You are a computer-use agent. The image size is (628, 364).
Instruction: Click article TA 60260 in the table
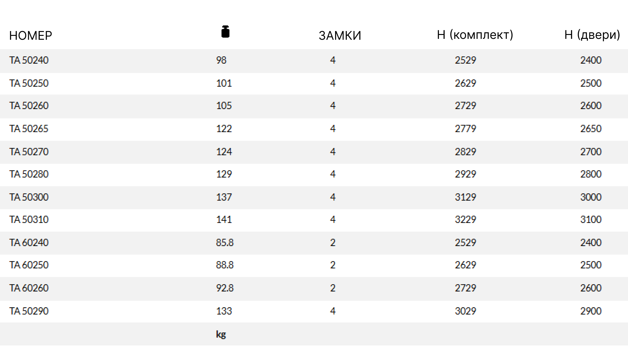29,288
